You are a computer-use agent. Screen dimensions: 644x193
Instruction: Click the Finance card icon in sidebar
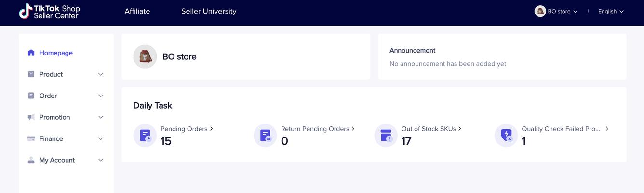tap(31, 138)
